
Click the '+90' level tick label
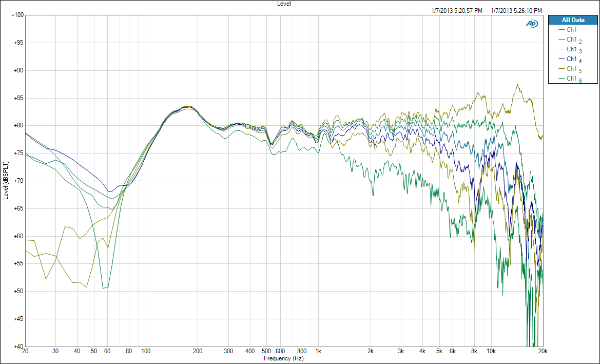(19, 70)
